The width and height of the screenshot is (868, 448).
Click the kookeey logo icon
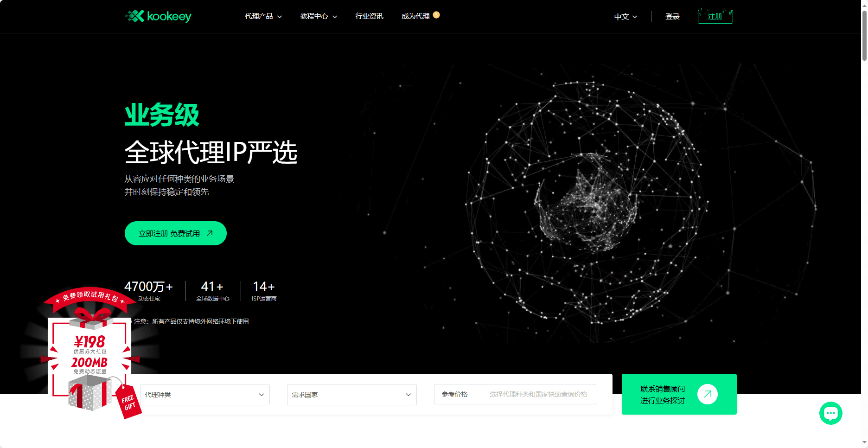point(134,16)
